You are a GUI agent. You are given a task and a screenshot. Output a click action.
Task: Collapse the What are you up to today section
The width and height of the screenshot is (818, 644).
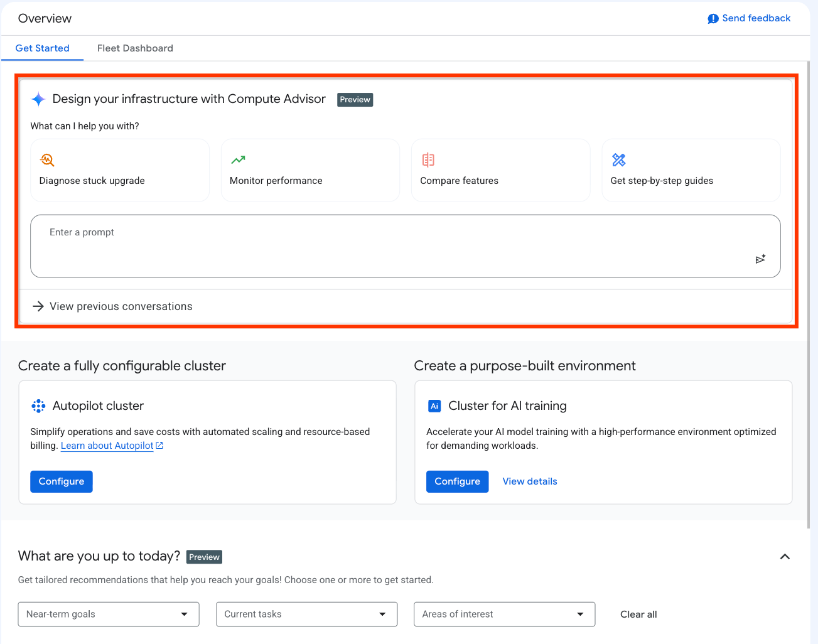point(785,557)
